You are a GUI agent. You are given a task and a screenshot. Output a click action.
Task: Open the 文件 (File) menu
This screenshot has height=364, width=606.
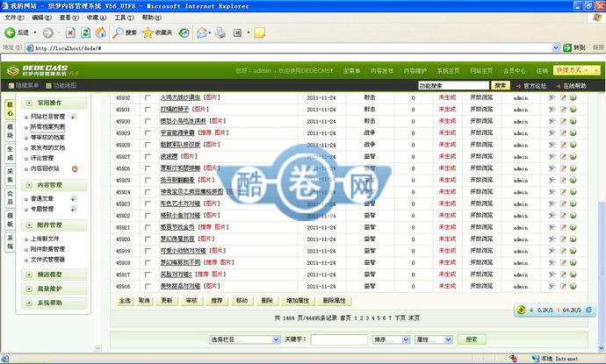click(14, 18)
